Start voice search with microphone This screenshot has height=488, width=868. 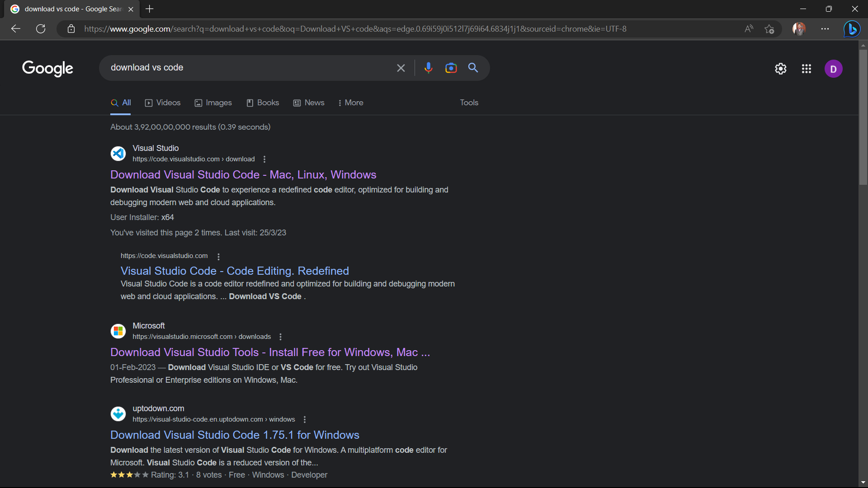428,68
